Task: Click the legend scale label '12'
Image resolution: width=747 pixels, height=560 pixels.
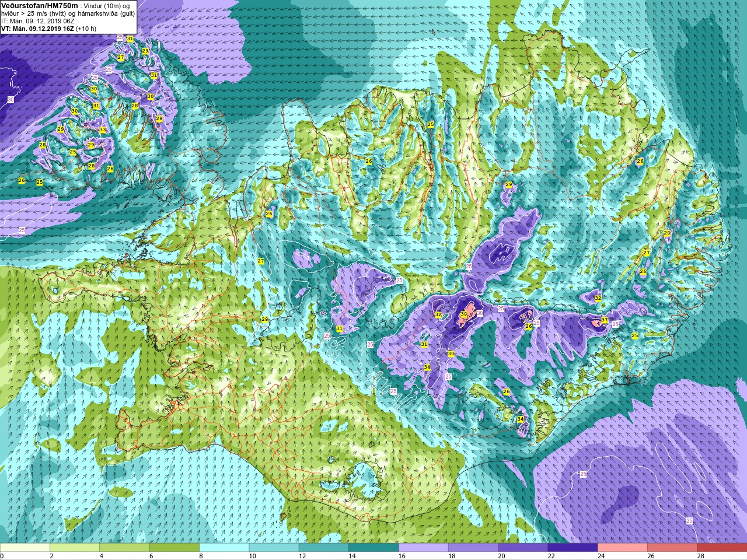Action: 302,556
